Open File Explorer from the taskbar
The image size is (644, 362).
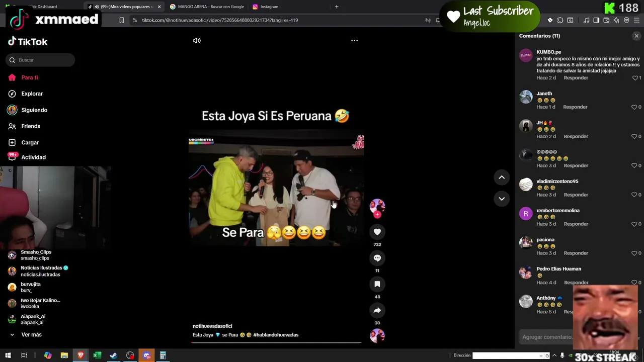[64, 355]
